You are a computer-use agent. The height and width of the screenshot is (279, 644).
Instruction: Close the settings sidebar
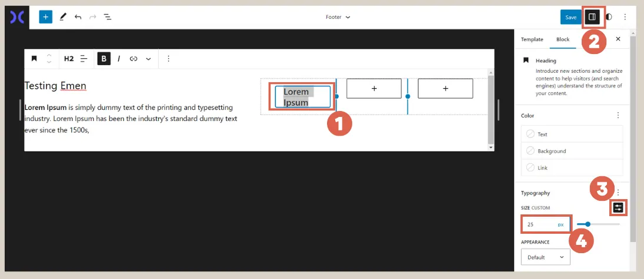coord(618,39)
